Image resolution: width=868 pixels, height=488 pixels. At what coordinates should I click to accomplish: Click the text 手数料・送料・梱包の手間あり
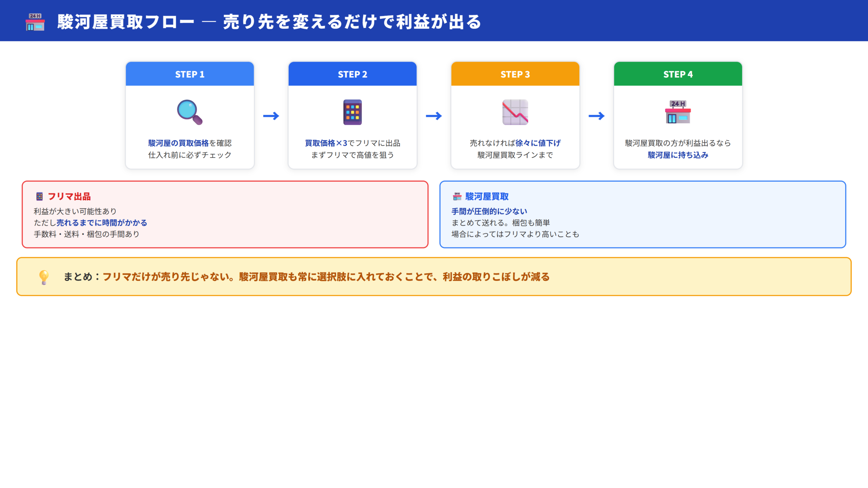click(86, 234)
